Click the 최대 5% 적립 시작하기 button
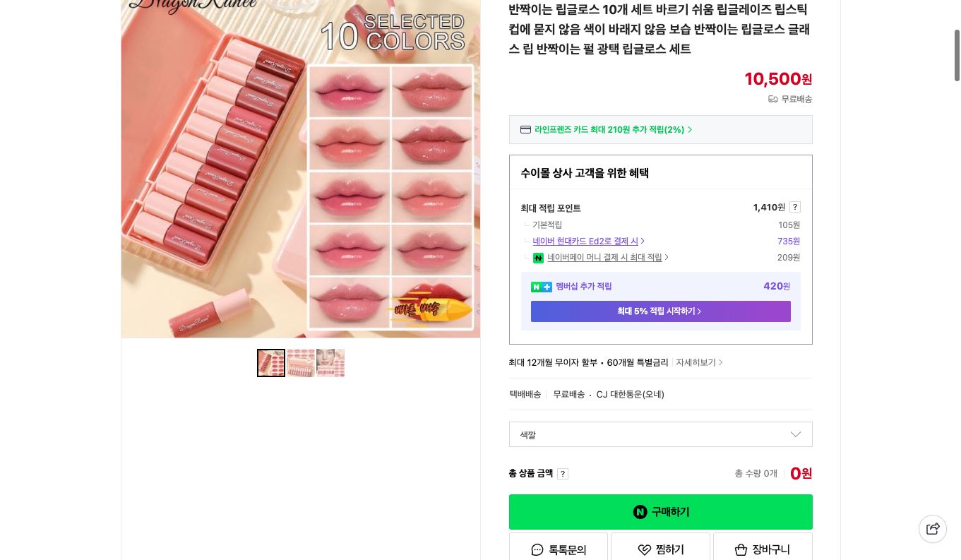 click(660, 311)
